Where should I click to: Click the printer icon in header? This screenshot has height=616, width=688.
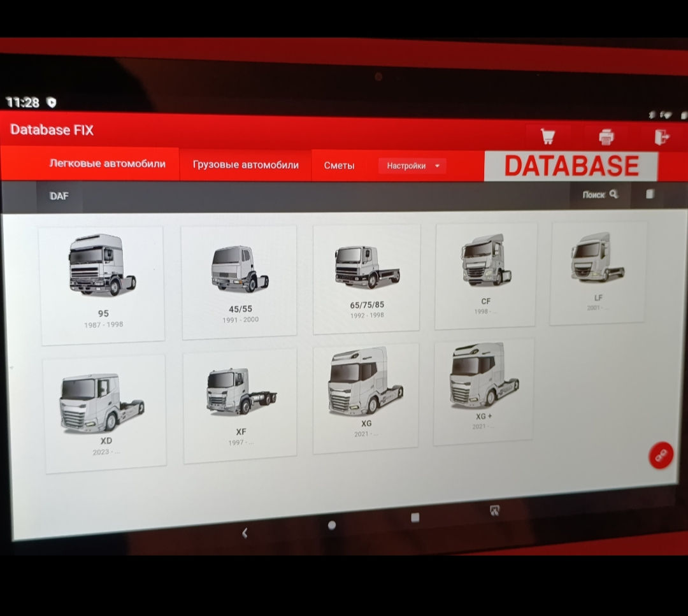tap(606, 137)
